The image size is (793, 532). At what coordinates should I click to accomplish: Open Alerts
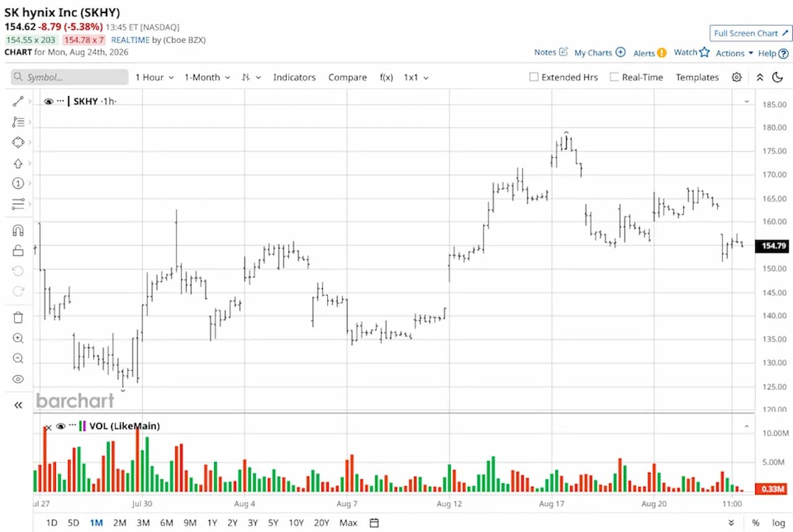pyautogui.click(x=650, y=53)
